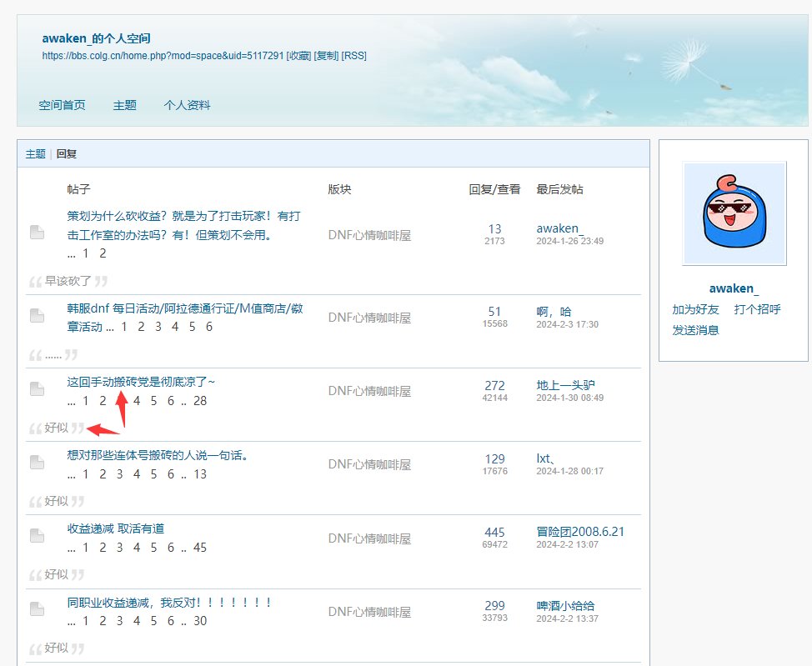The width and height of the screenshot is (812, 666).
Task: Open 个人资料 in the space navigation
Action: coord(187,106)
